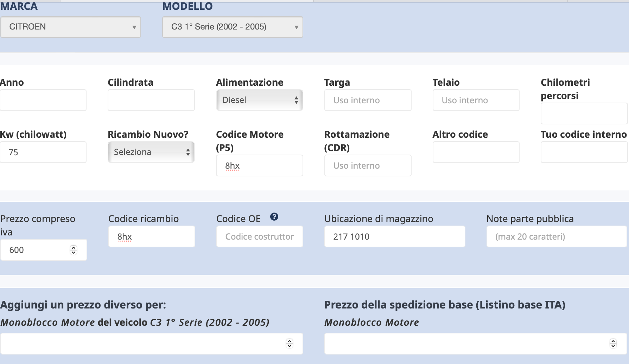The image size is (629, 364).
Task: Click the Altro codice input field
Action: [x=476, y=152]
